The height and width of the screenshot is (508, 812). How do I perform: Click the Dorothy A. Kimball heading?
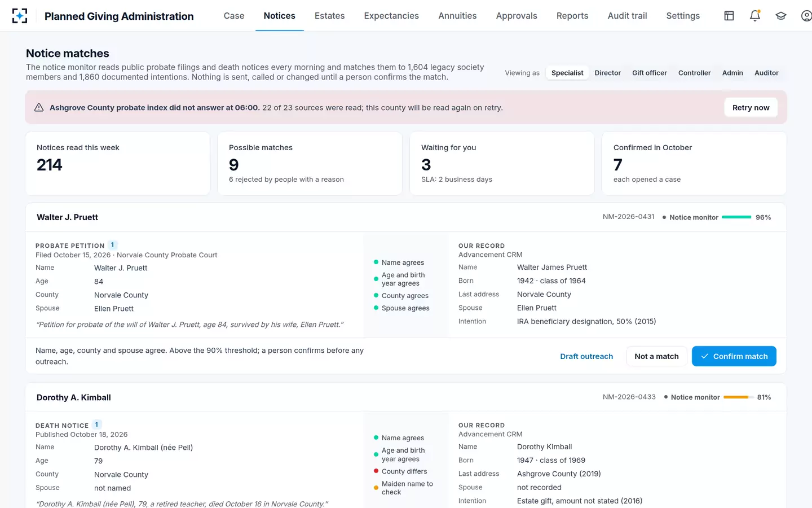(x=74, y=397)
